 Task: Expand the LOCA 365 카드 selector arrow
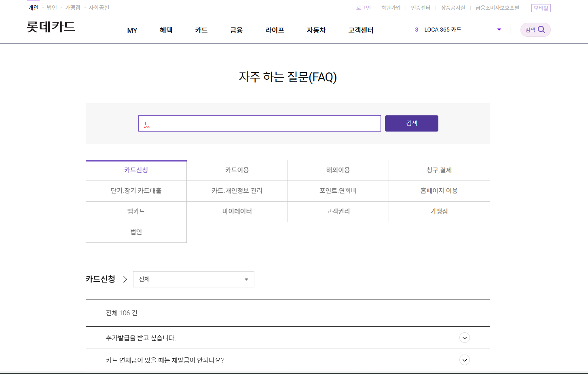point(499,29)
